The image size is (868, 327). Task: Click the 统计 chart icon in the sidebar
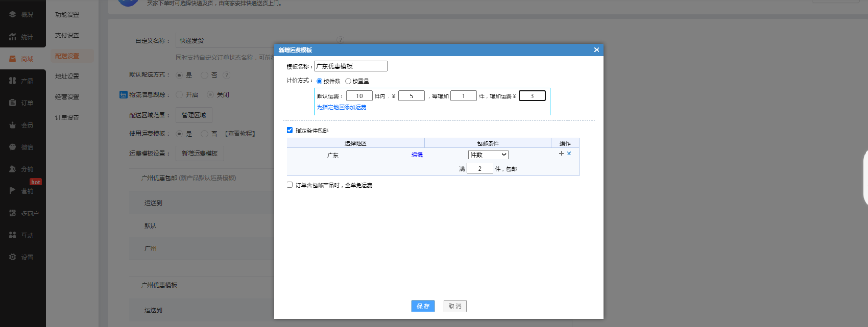pos(13,37)
